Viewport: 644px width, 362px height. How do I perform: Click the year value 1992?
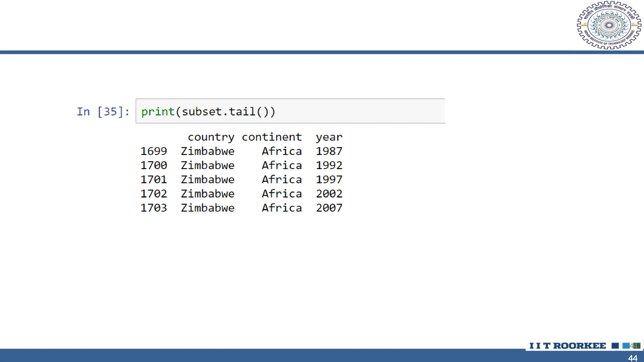pyautogui.click(x=329, y=165)
